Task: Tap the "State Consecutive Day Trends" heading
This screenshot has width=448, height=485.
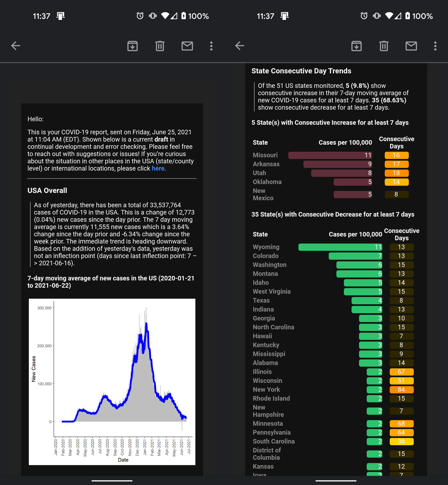Action: pyautogui.click(x=301, y=71)
